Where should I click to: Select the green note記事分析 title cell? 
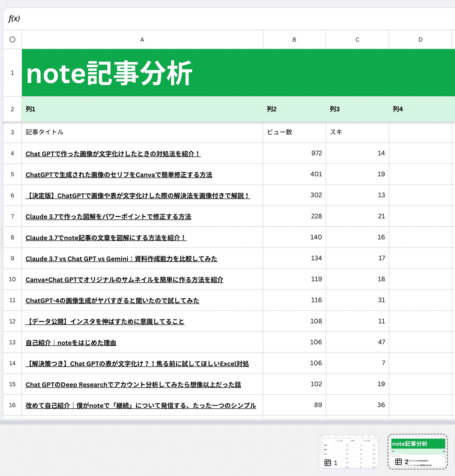coord(142,72)
